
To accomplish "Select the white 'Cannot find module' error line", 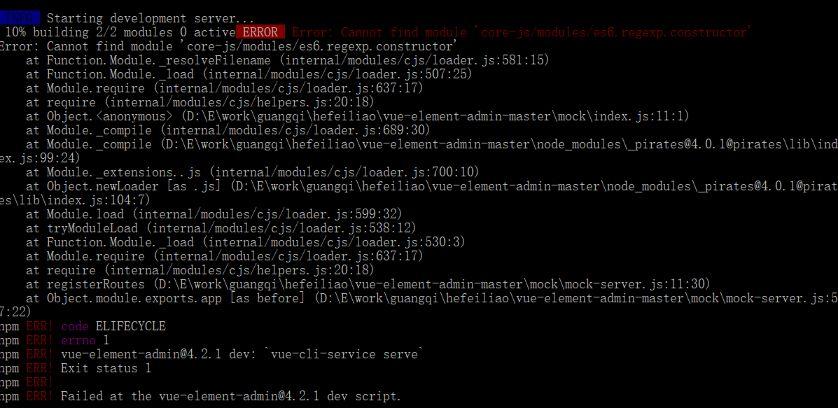I will click(x=228, y=47).
